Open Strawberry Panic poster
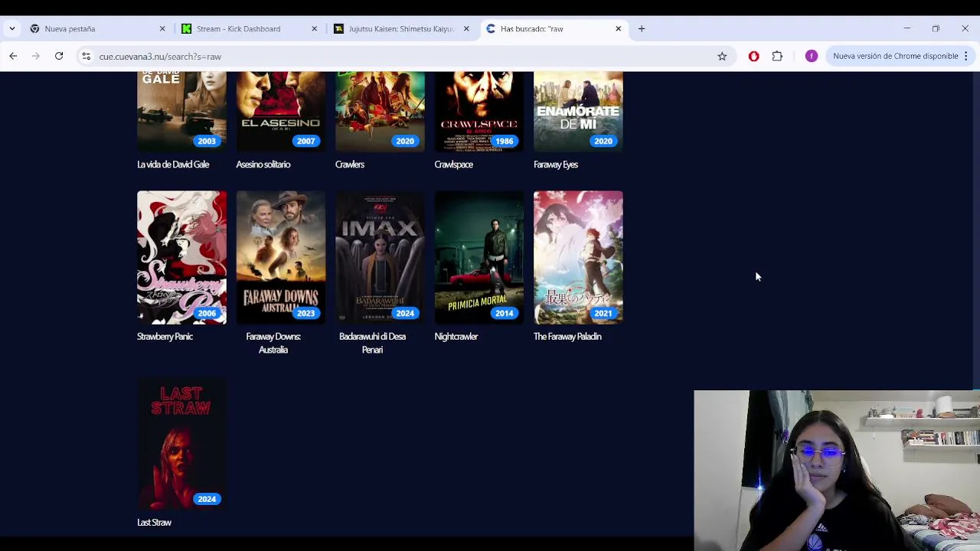Image resolution: width=980 pixels, height=551 pixels. tap(181, 257)
